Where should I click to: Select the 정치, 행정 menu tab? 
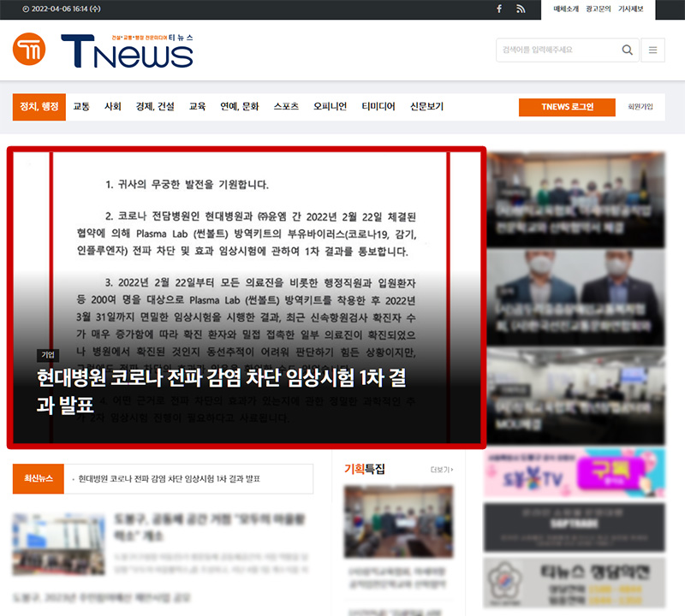coord(40,107)
